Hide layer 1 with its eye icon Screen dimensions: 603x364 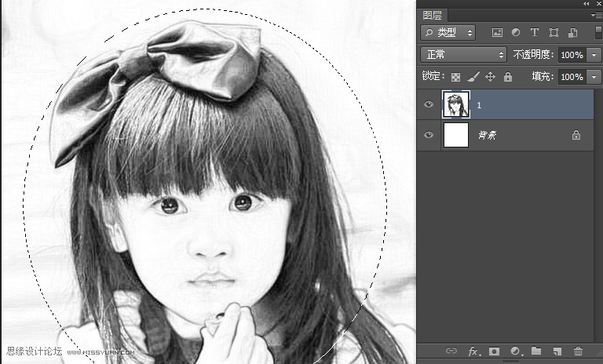tap(429, 104)
